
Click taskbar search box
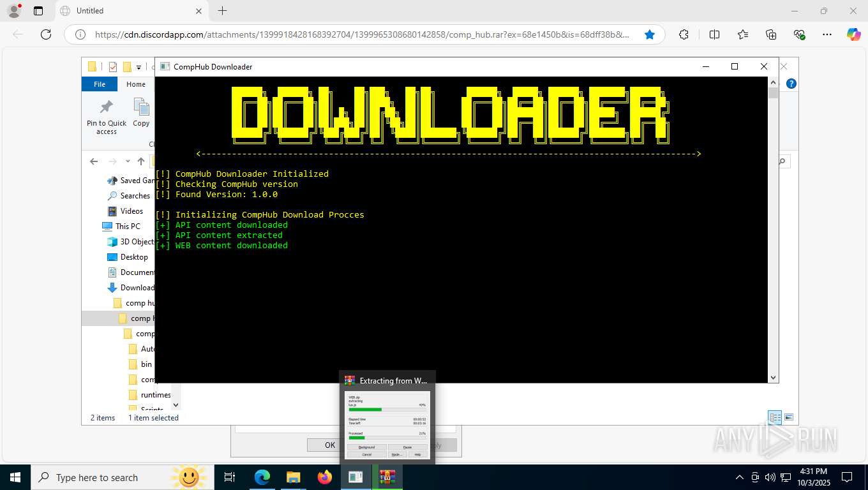123,477
